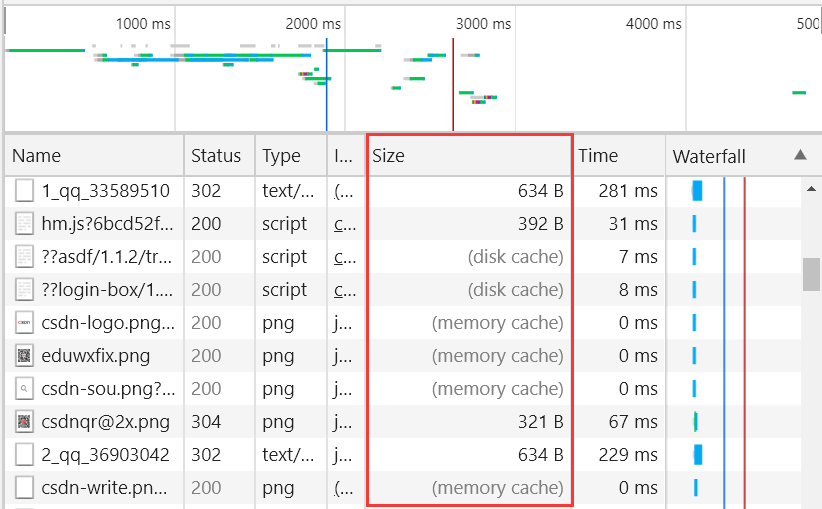Click (memory cache) size for eduwxfix.png
Screen dimensions: 822x509
pos(497,356)
